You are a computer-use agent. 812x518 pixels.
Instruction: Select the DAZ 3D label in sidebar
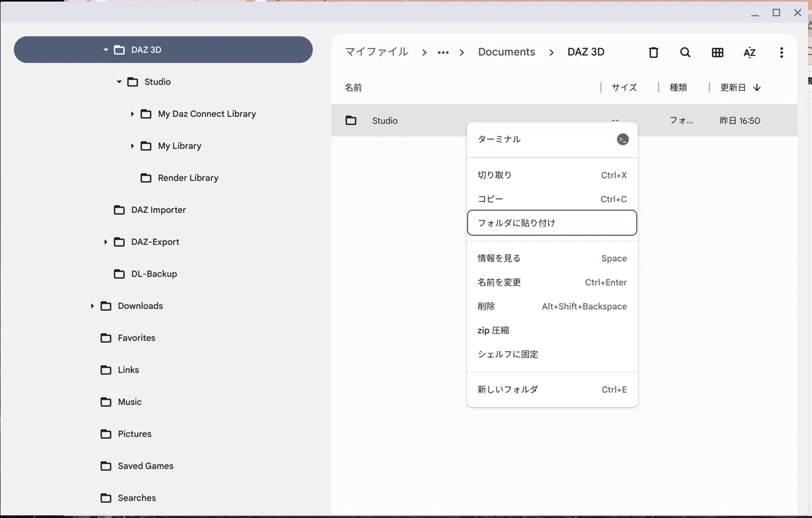click(146, 50)
